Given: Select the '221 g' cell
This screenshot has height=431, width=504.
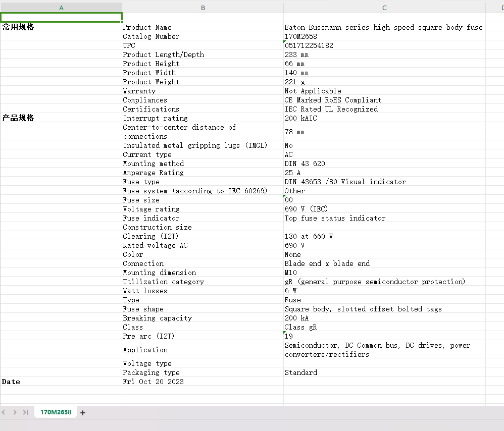Looking at the screenshot, I should [384, 82].
